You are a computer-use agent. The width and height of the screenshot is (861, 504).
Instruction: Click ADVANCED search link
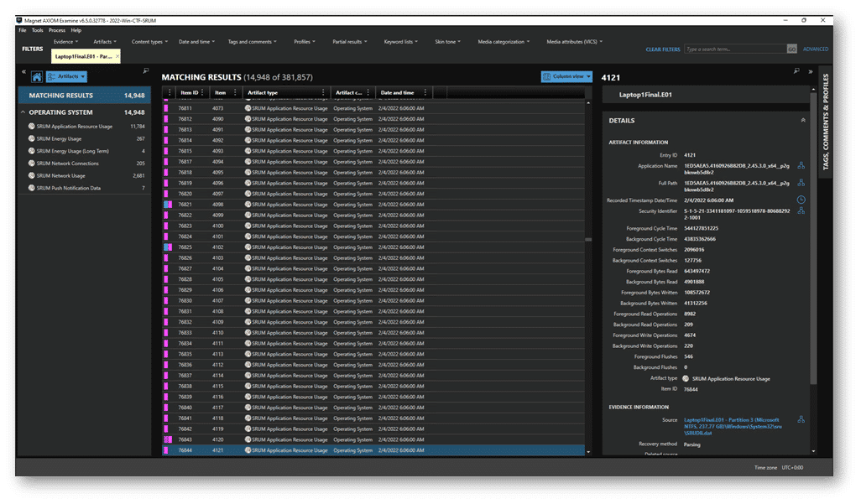[816, 49]
